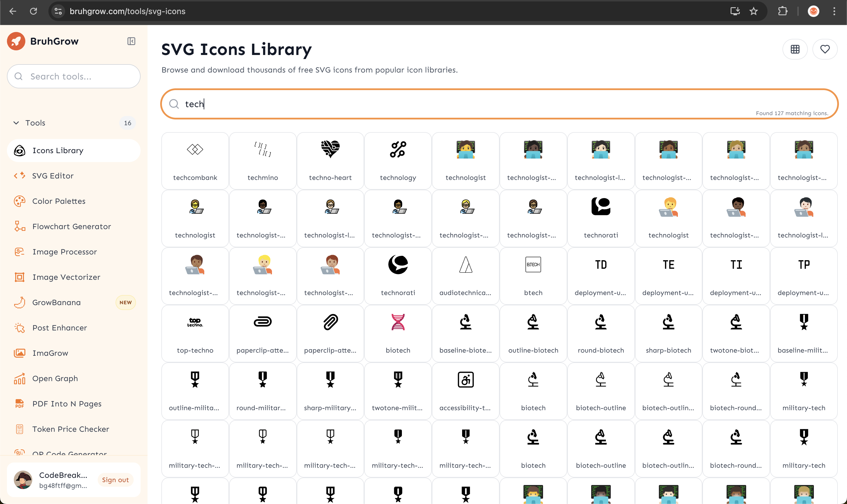Select the top-techno icon

(x=195, y=334)
